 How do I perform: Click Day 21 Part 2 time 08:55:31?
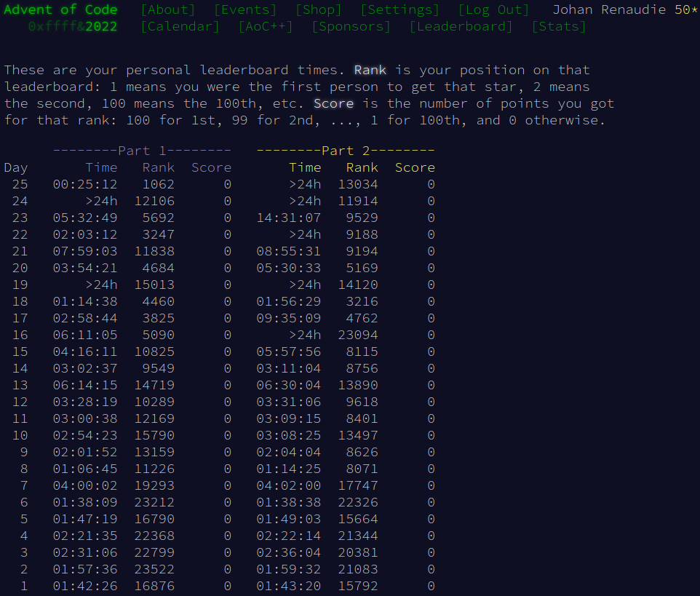click(289, 251)
